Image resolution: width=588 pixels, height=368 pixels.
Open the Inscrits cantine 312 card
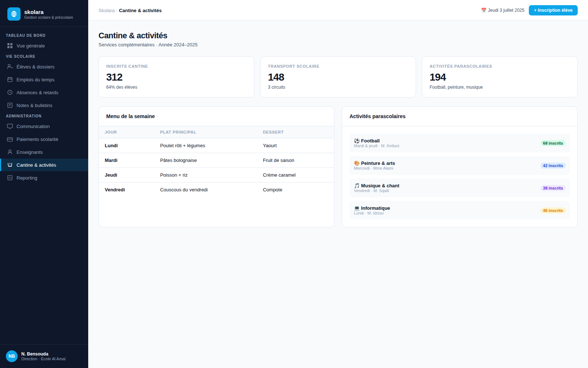pos(176,77)
